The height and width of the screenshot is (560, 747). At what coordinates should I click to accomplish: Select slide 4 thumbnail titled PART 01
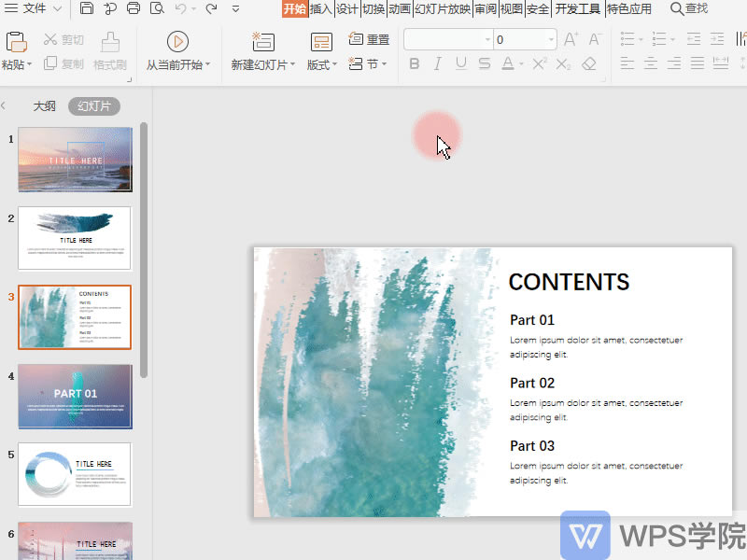tap(75, 396)
